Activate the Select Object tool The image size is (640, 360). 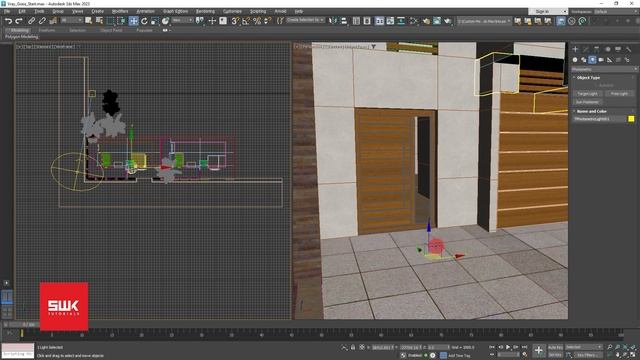[x=89, y=21]
